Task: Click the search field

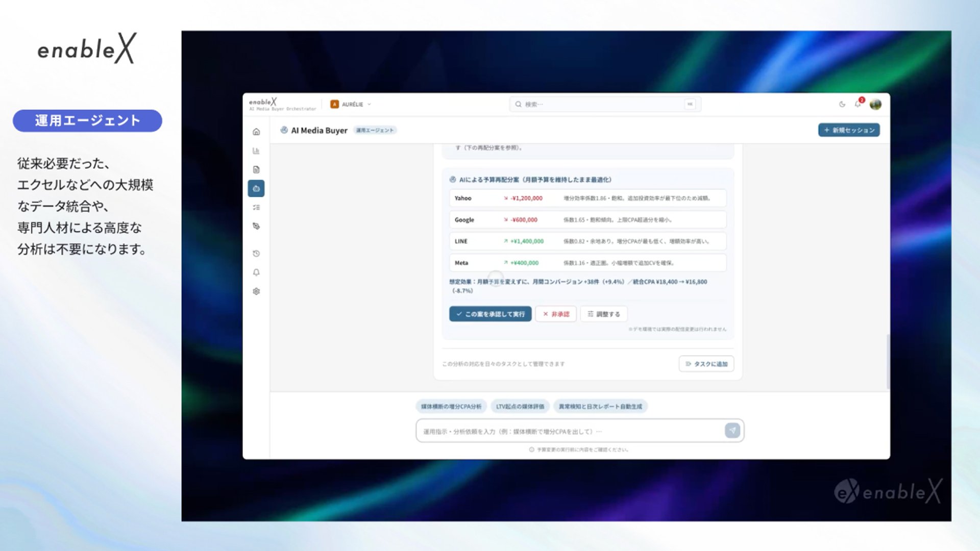Action: (x=605, y=104)
